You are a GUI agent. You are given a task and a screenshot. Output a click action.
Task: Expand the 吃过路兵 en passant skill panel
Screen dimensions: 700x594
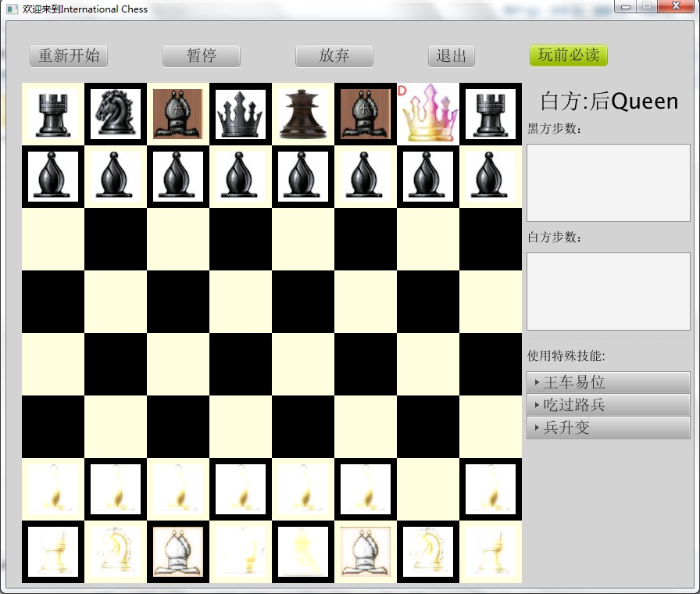point(609,405)
